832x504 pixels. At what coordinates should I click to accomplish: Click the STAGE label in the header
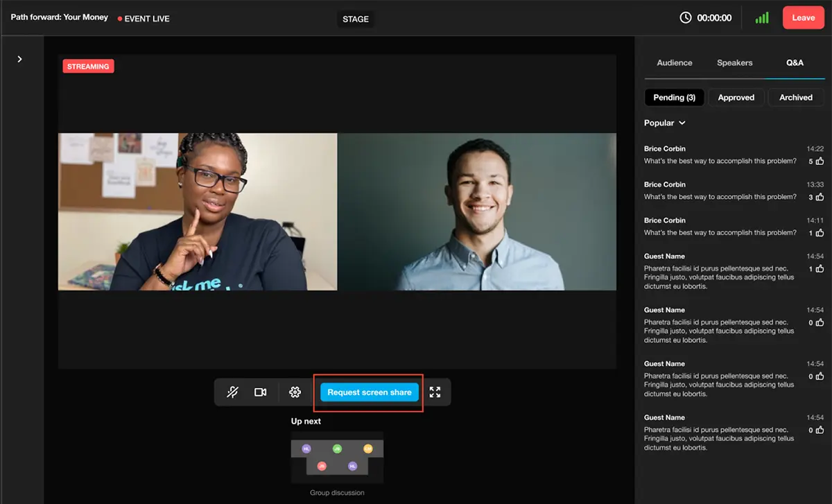[356, 19]
